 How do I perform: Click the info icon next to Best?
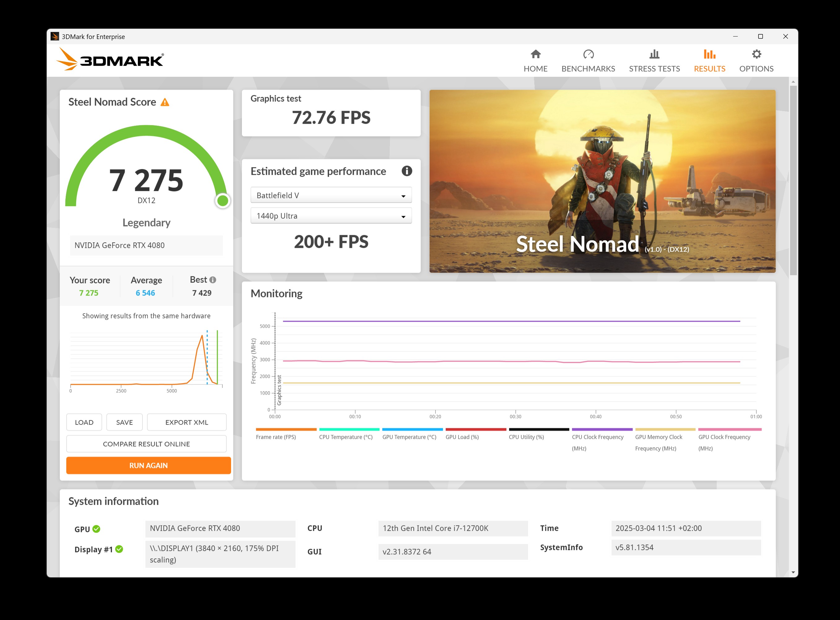[x=213, y=280]
